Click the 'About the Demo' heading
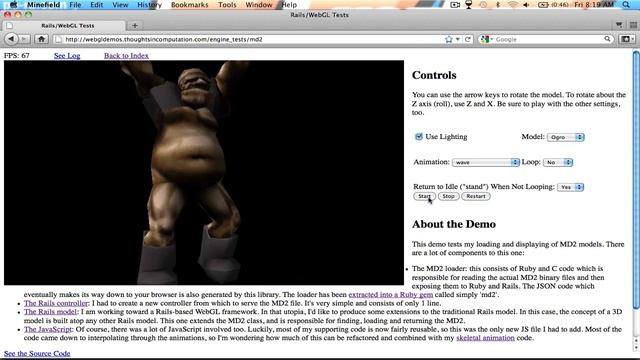 pos(454,224)
